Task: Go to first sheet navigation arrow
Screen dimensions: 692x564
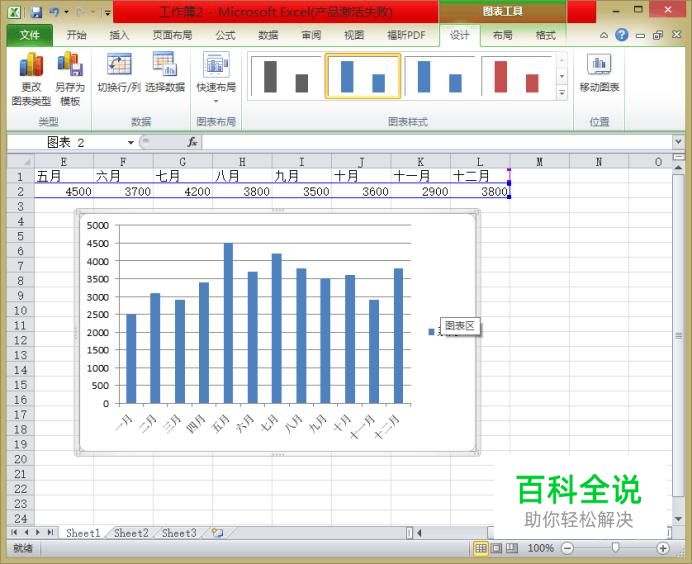Action: tap(14, 532)
